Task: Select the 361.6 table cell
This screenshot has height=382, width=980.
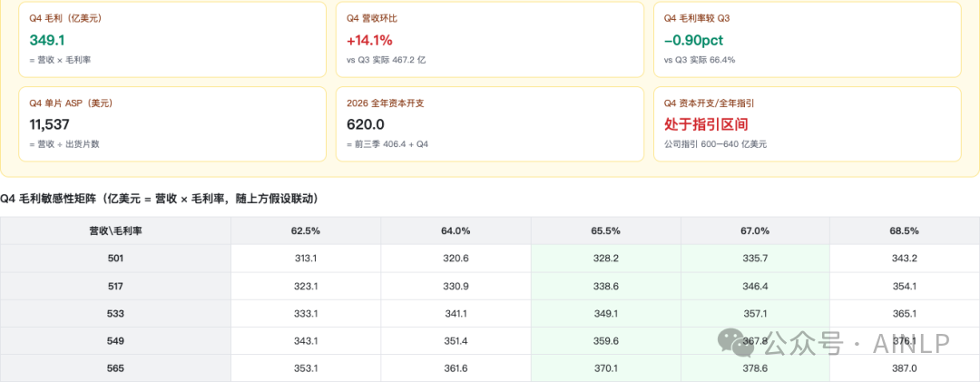Action: point(456,368)
